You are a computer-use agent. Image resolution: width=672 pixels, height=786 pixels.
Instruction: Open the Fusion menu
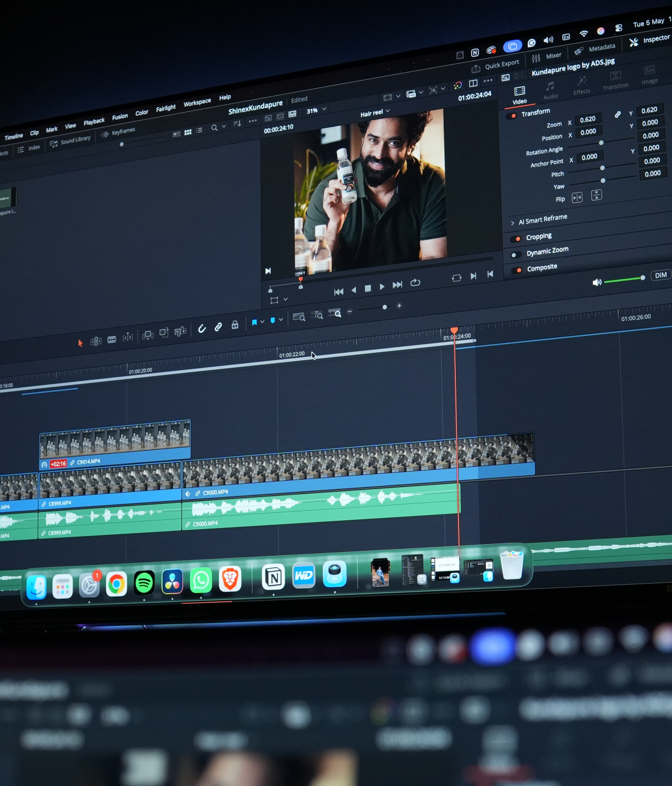coord(120,117)
